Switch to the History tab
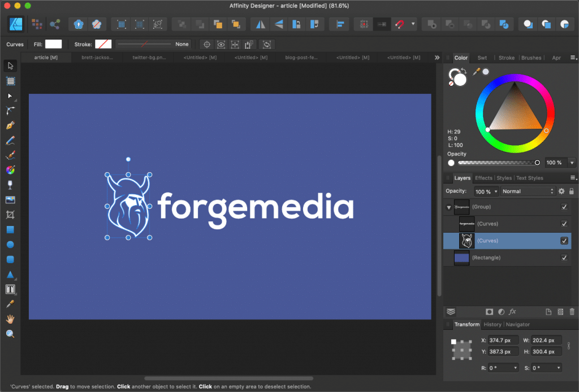The image size is (579, 392). [492, 325]
